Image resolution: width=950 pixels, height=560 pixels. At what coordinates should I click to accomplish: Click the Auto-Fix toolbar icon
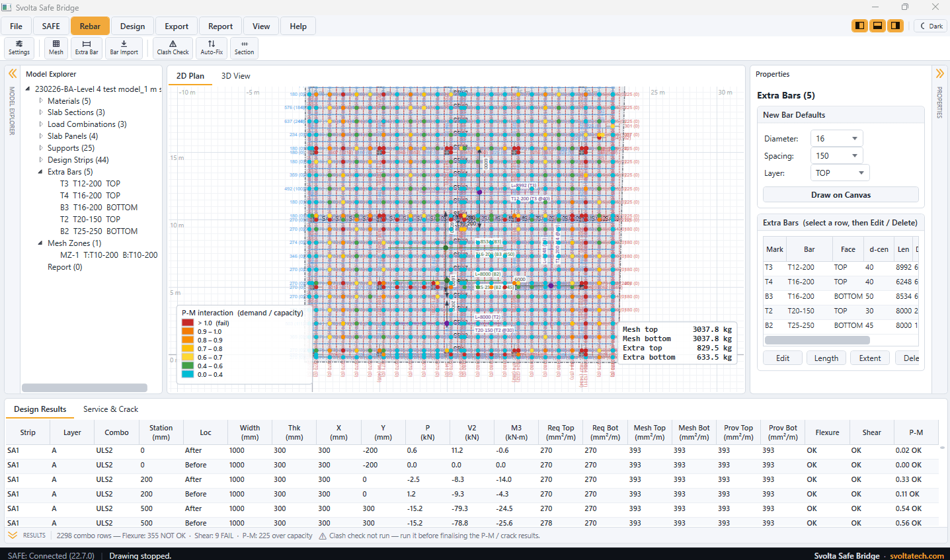pyautogui.click(x=212, y=48)
